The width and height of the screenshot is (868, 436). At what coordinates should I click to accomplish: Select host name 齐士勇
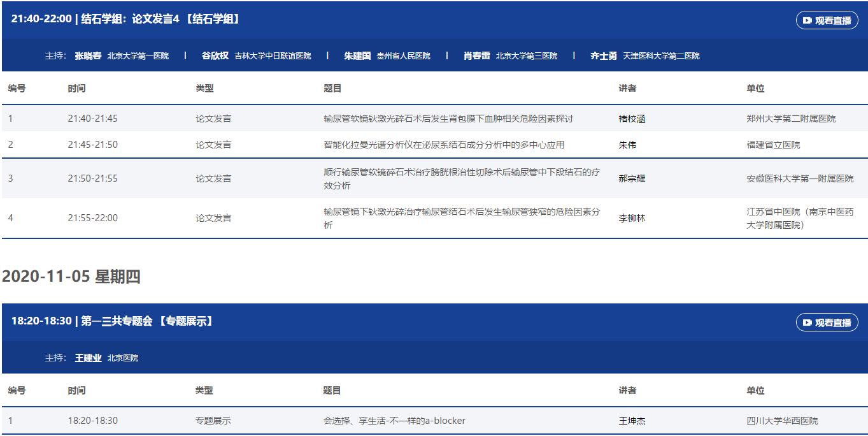click(604, 56)
